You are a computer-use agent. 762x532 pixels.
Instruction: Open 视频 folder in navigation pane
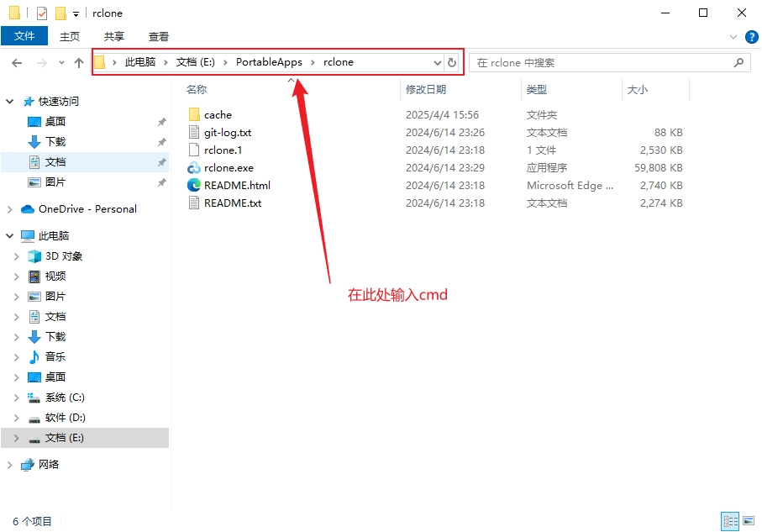coord(55,277)
